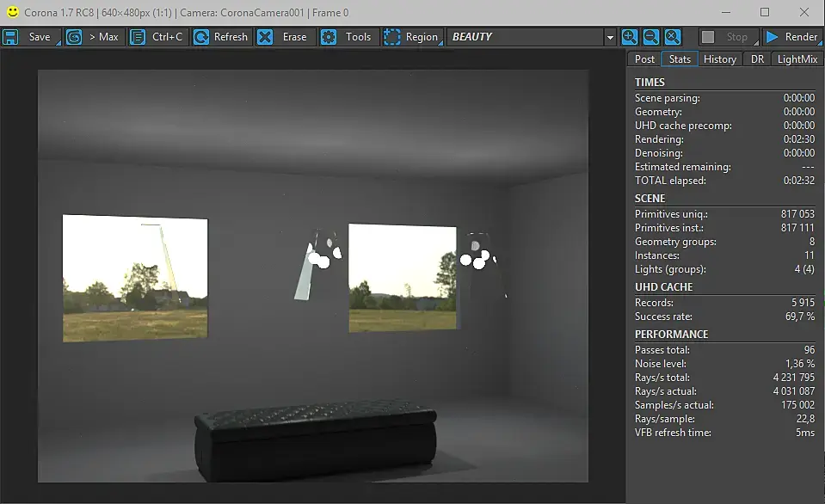
Task: Maximize the Corona frame buffer window
Action: pos(765,12)
